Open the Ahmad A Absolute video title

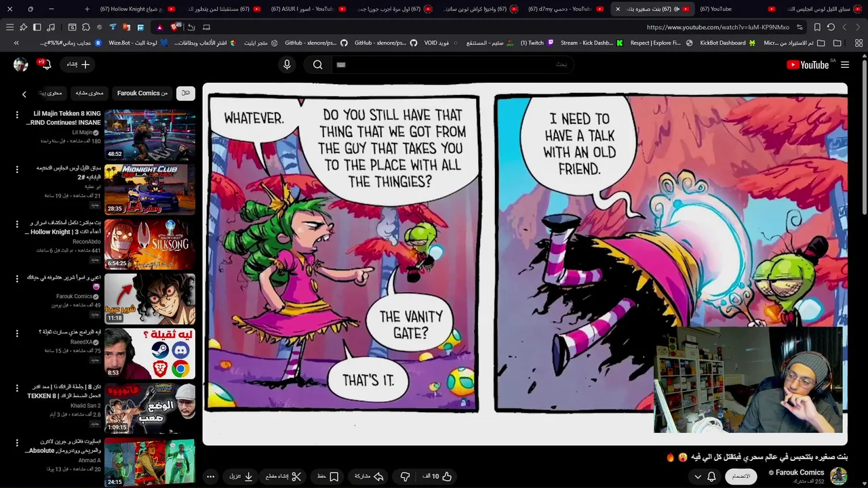point(63,446)
